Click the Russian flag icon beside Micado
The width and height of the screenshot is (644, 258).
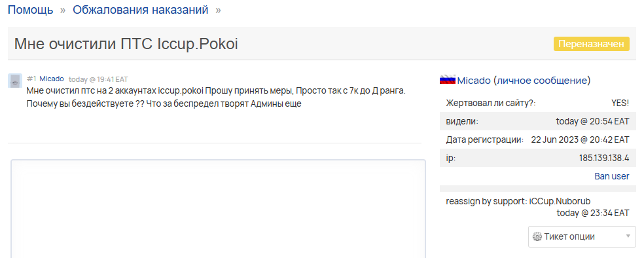[x=448, y=80]
